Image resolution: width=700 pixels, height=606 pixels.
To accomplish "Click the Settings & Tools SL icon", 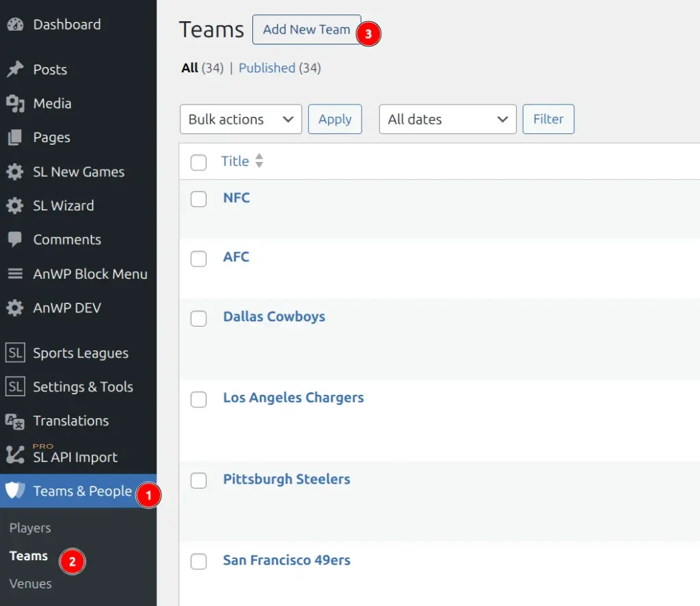I will point(15,387).
